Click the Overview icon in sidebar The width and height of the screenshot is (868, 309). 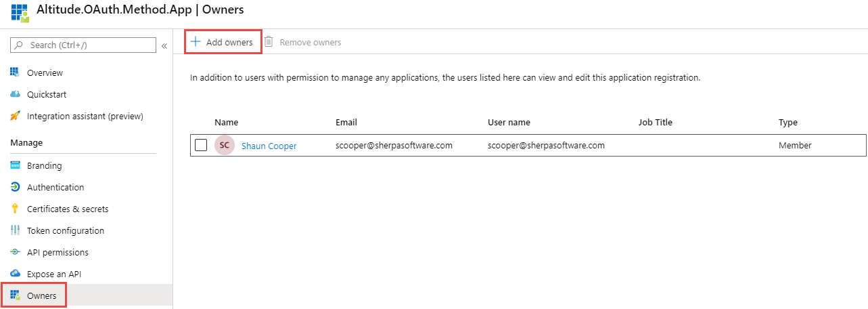pos(15,73)
